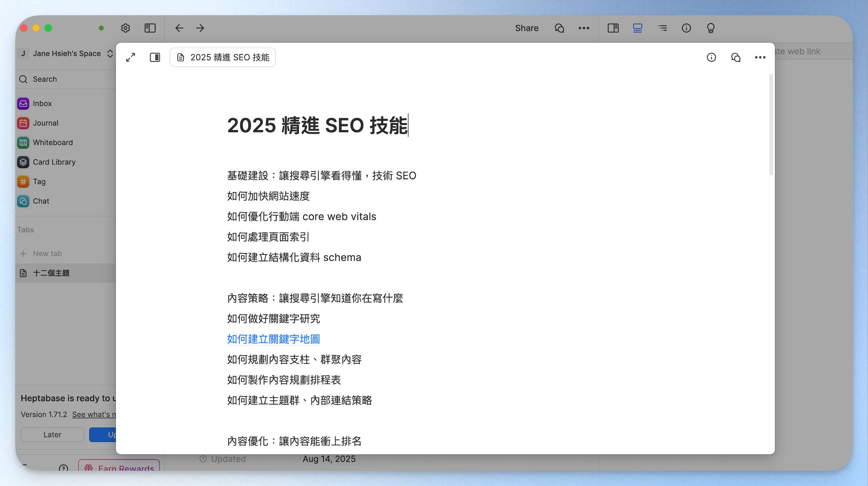Open card in right side panel

coord(155,57)
